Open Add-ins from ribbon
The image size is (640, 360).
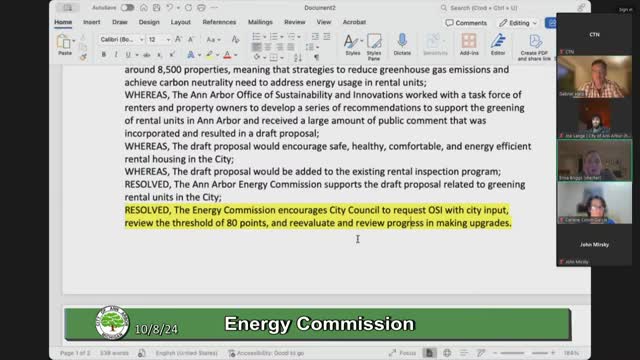(x=469, y=44)
